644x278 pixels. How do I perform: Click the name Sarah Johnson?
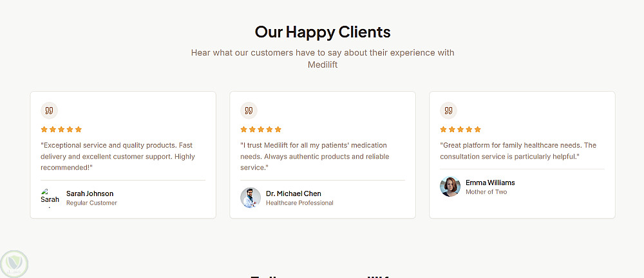90,194
